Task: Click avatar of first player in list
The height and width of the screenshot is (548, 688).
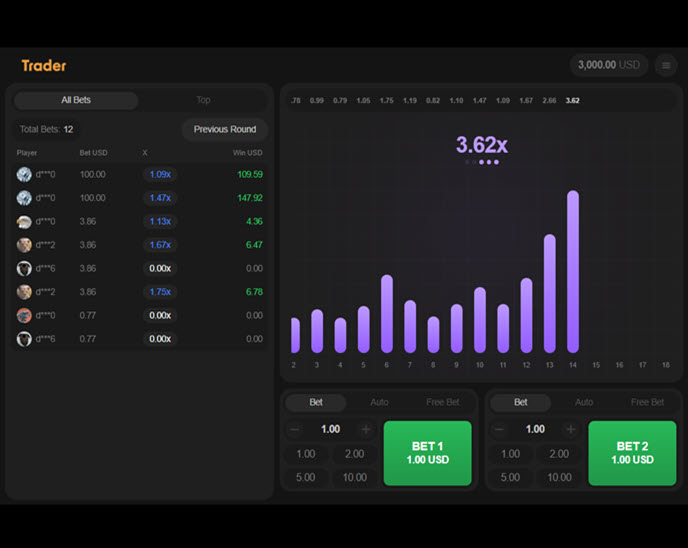Action: pos(24,174)
